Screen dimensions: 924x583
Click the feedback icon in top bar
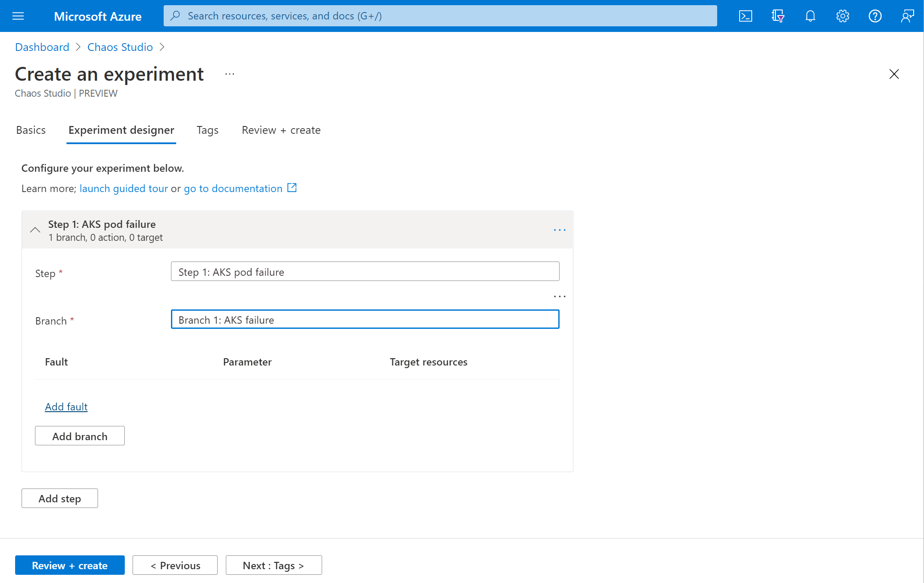pos(907,16)
